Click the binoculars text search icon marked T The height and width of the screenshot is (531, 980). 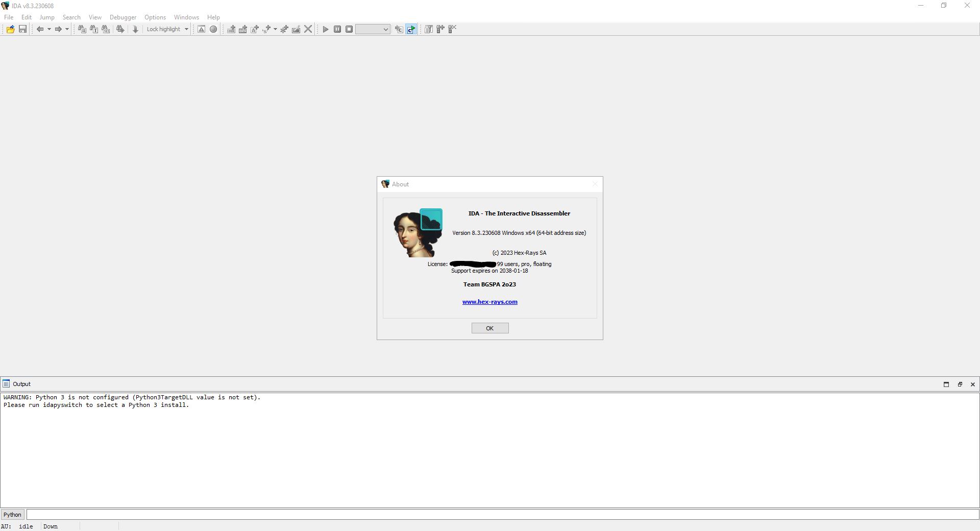point(94,29)
